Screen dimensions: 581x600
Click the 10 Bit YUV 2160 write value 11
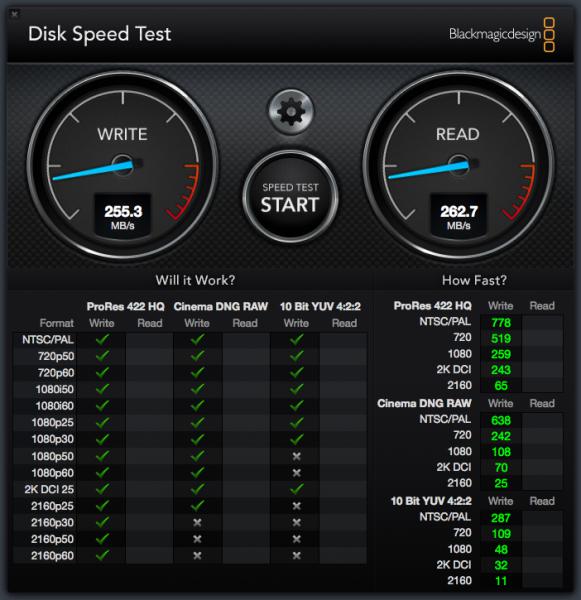tap(501, 581)
